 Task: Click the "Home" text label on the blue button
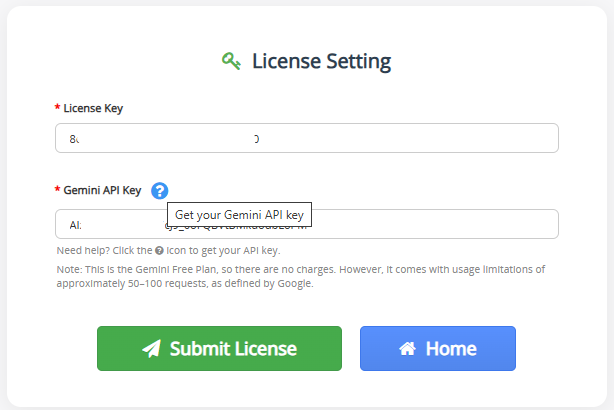pos(451,349)
